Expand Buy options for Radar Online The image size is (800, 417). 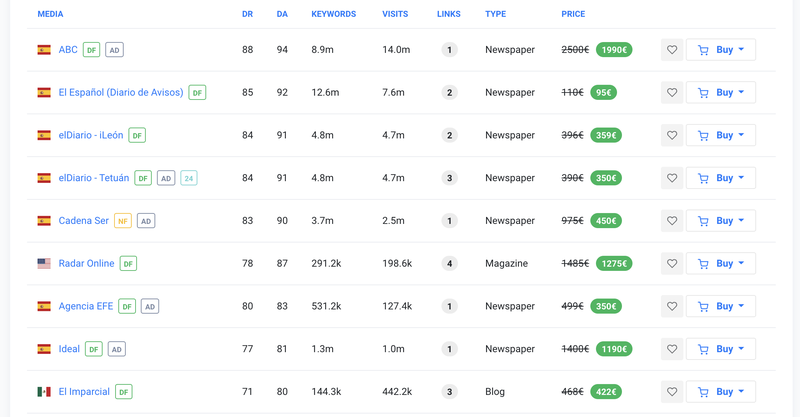pyautogui.click(x=741, y=264)
